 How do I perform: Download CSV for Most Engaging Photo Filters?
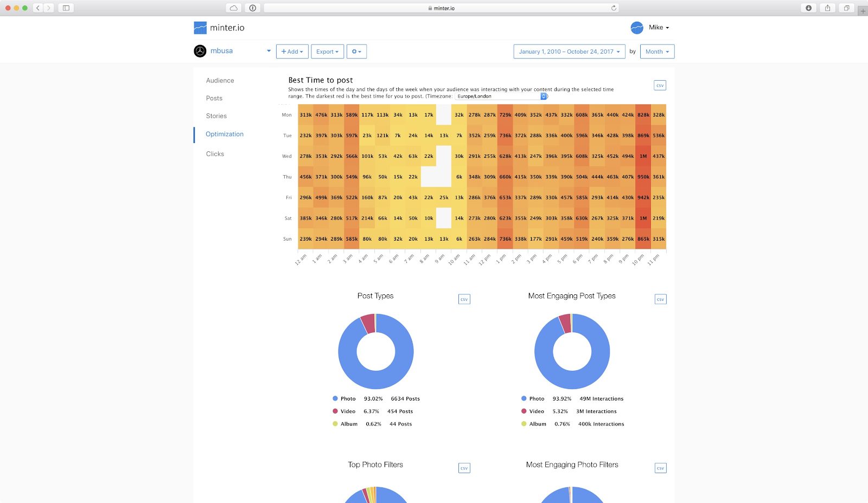pos(660,468)
